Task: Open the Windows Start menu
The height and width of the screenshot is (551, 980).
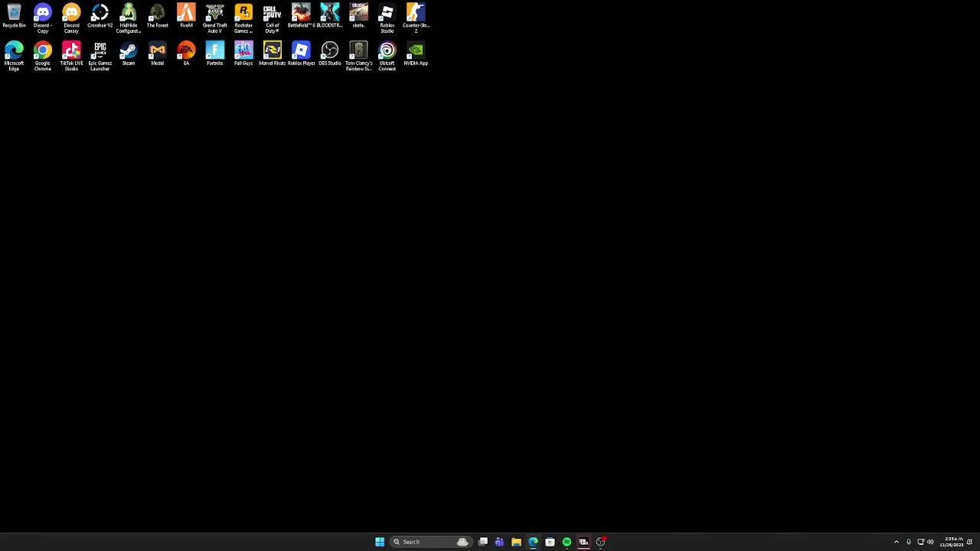Action: [x=380, y=542]
